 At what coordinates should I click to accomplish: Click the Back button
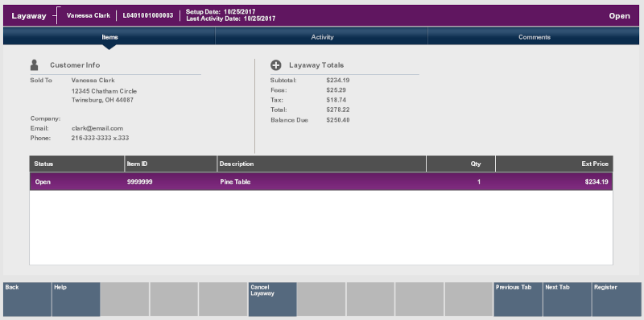point(27,299)
